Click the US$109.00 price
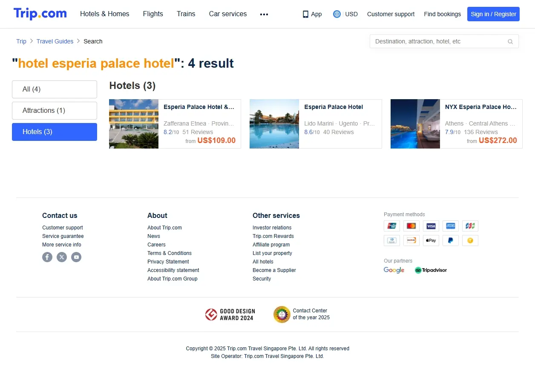Screen dimensions: 535x392 click(x=216, y=140)
